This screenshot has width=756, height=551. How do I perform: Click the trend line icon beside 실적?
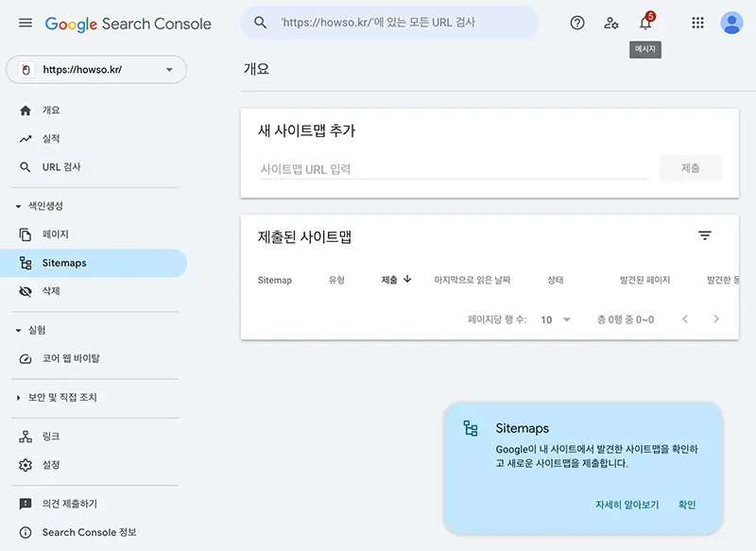pos(26,139)
